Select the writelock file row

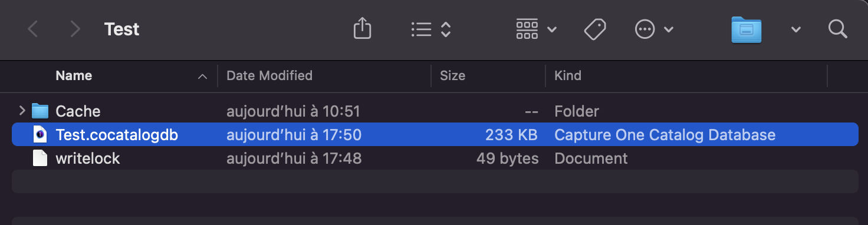tap(435, 158)
